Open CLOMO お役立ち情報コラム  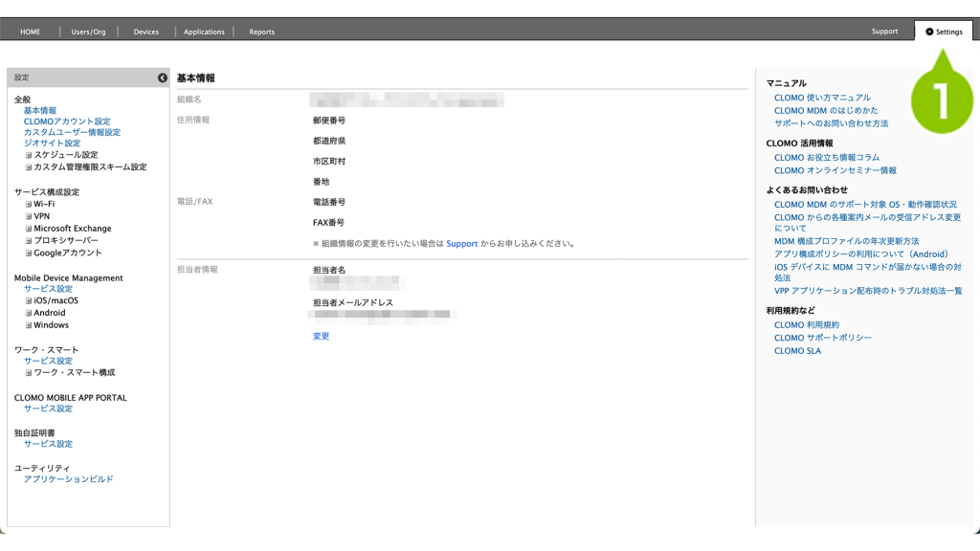click(827, 158)
